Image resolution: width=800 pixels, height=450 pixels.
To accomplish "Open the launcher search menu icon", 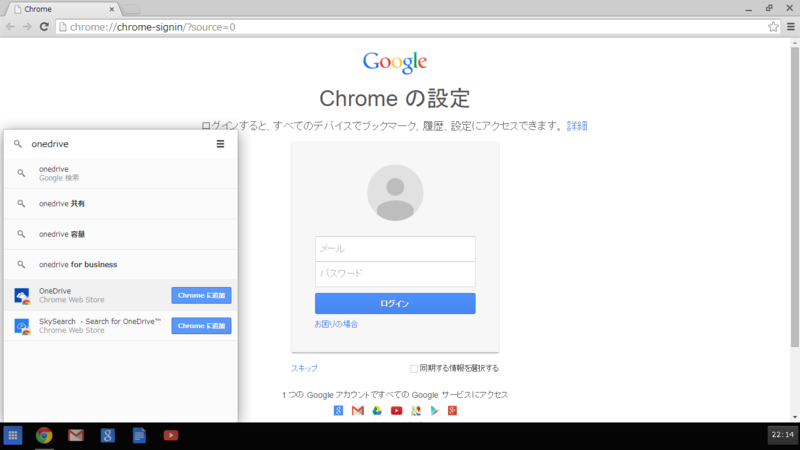I will click(x=220, y=144).
